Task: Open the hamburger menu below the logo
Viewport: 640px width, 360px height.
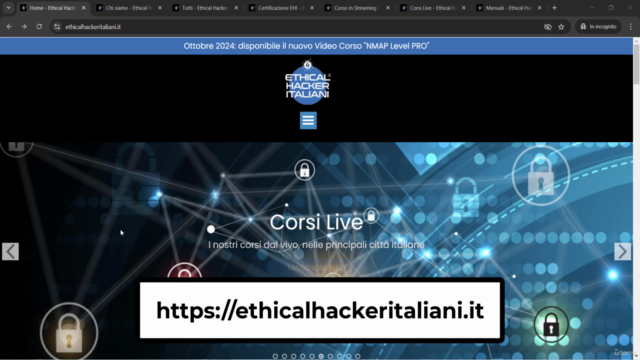Action: 308,120
